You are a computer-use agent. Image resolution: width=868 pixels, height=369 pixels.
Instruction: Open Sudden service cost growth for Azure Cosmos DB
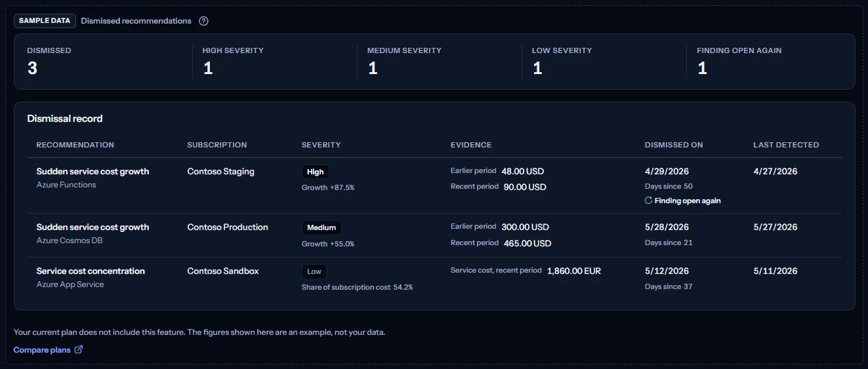pyautogui.click(x=93, y=227)
